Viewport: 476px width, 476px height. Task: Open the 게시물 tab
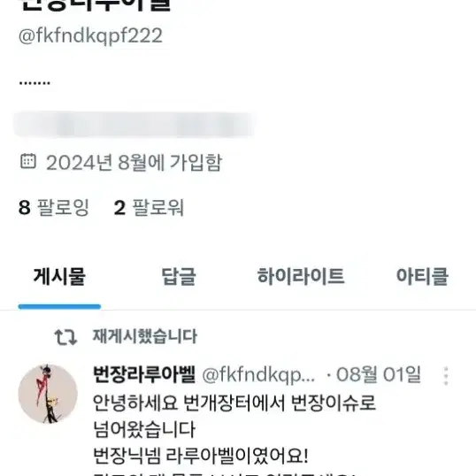(x=59, y=277)
